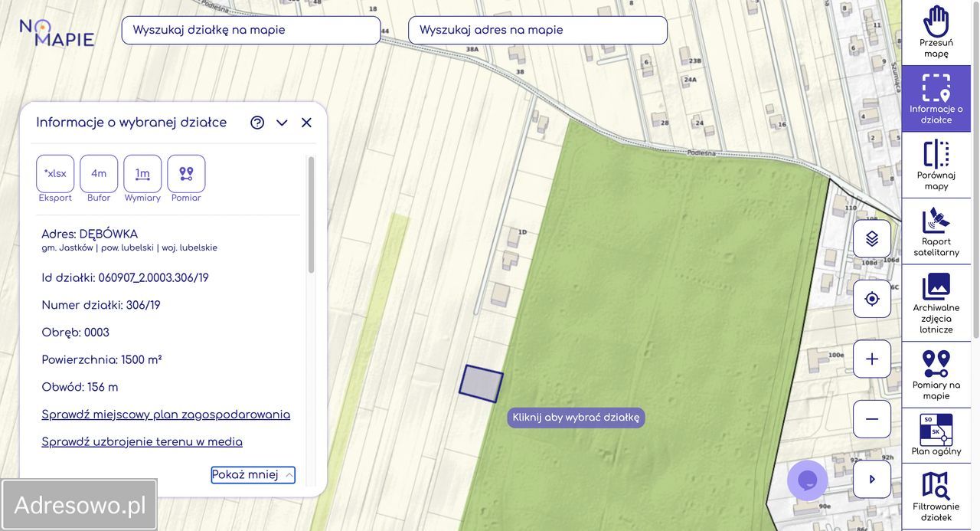Zoom in with the plus button
This screenshot has width=980, height=531.
pyautogui.click(x=872, y=359)
